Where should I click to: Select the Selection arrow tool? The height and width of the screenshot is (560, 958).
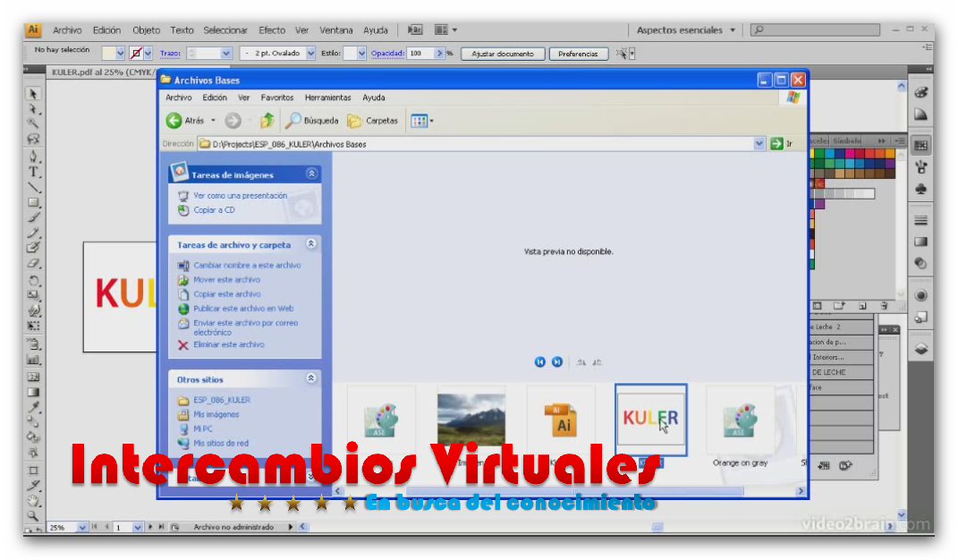(33, 93)
